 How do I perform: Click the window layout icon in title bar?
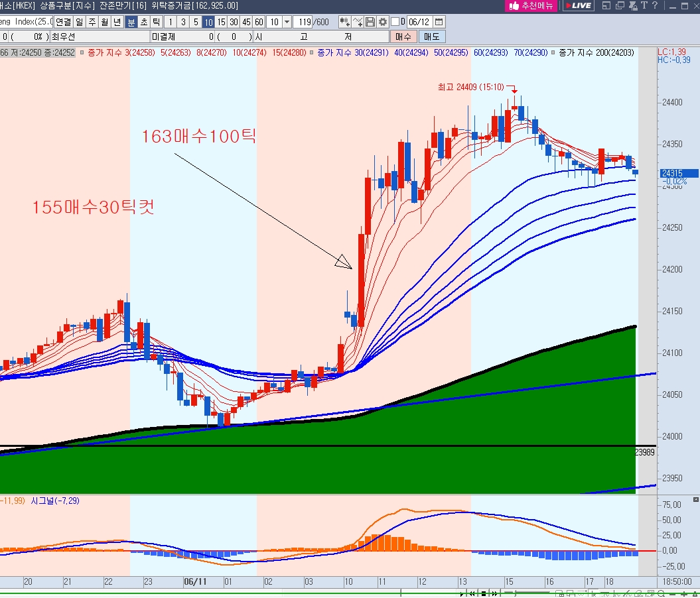point(606,5)
